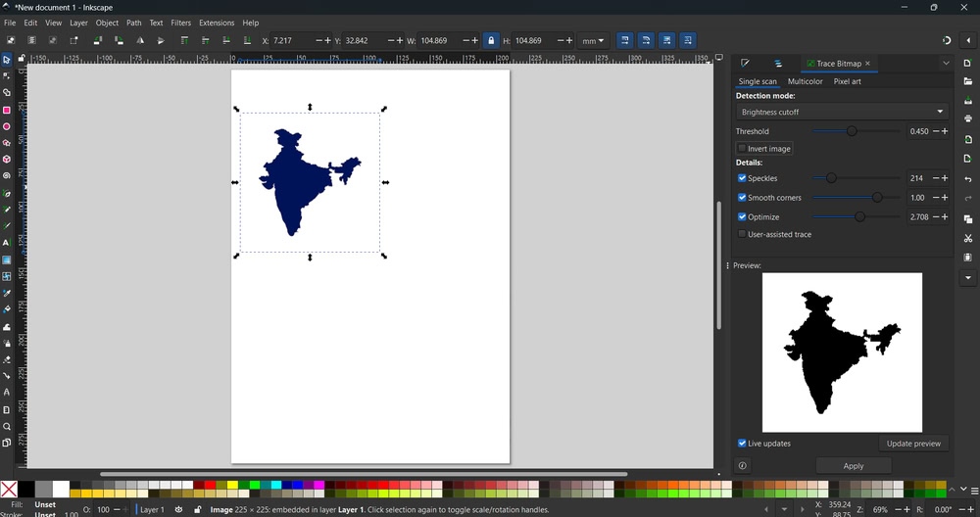Open the Filters menu
This screenshot has height=517, width=980.
click(180, 23)
